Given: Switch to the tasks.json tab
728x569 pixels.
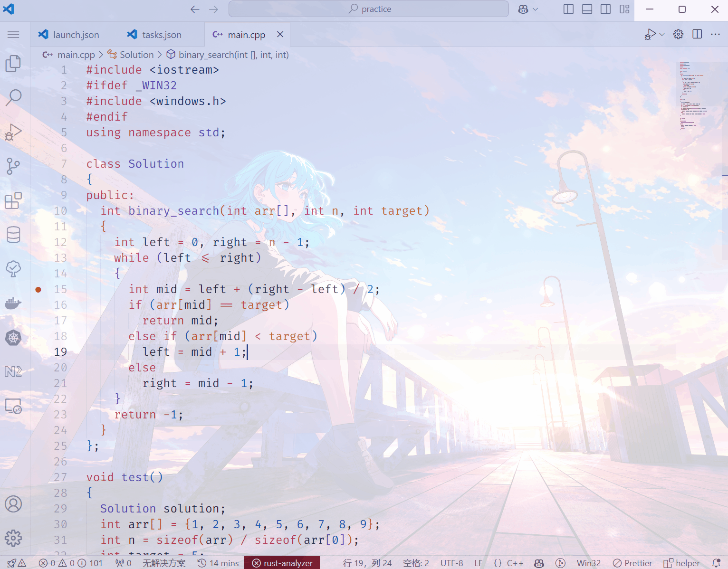Looking at the screenshot, I should [x=161, y=34].
